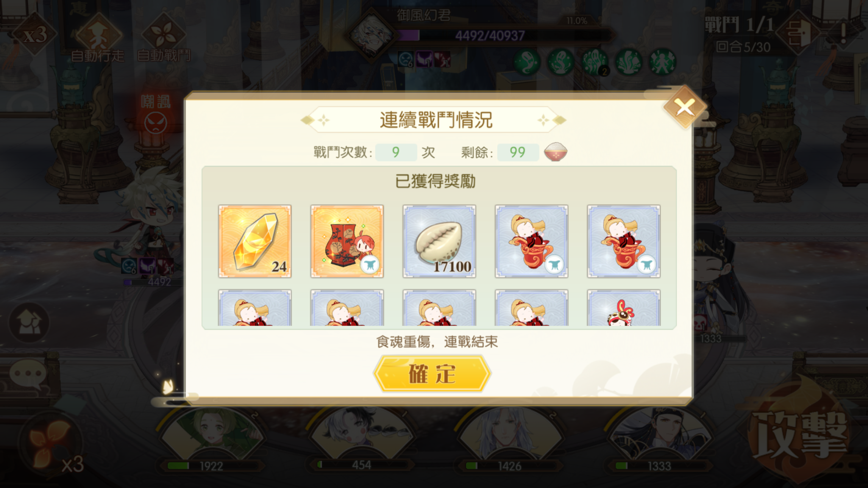
Task: Close the 連續戰鬥情況 dialog
Action: tap(685, 107)
